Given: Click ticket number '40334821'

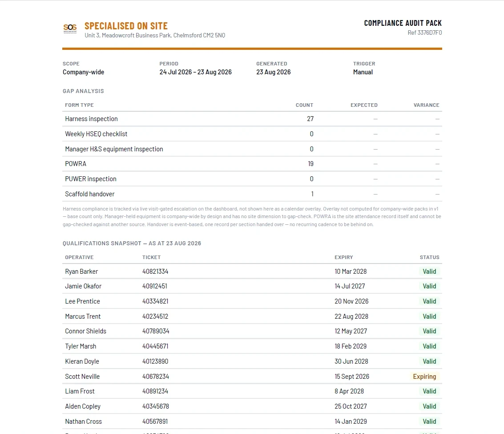Looking at the screenshot, I should click(x=155, y=301).
